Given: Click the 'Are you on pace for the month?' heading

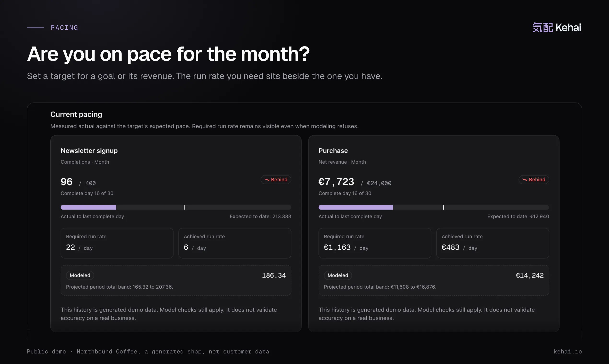Looking at the screenshot, I should point(168,54).
